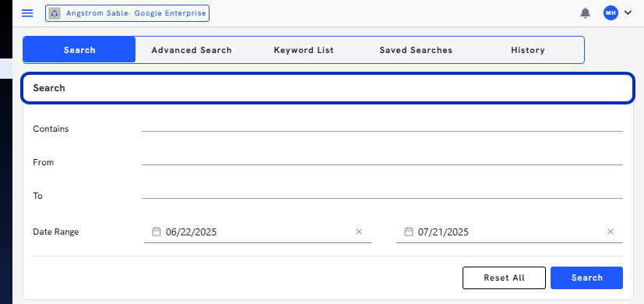Click the Reset All button
This screenshot has height=304, width=644.
click(x=504, y=277)
